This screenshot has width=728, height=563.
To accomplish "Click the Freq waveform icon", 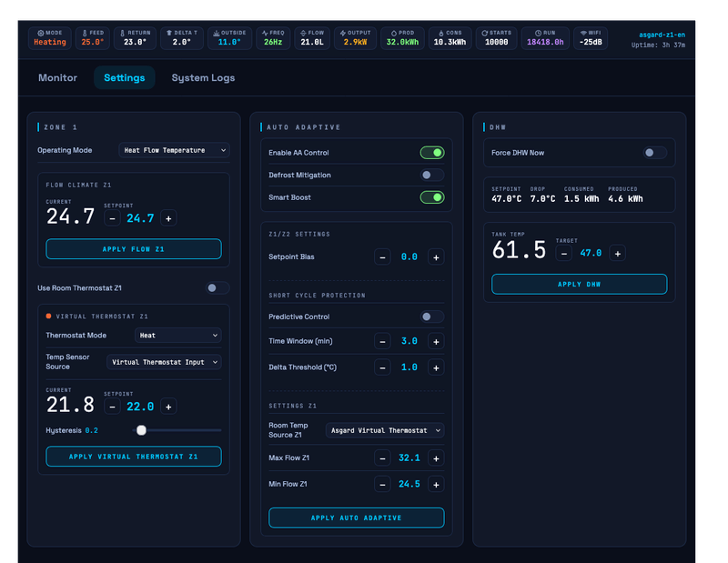I will (x=265, y=33).
